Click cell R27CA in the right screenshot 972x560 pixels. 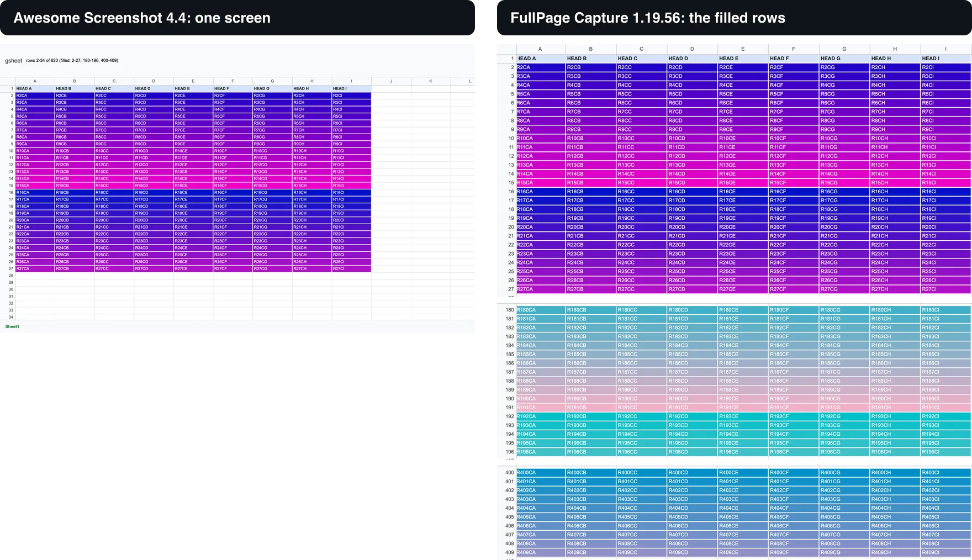[x=540, y=289]
